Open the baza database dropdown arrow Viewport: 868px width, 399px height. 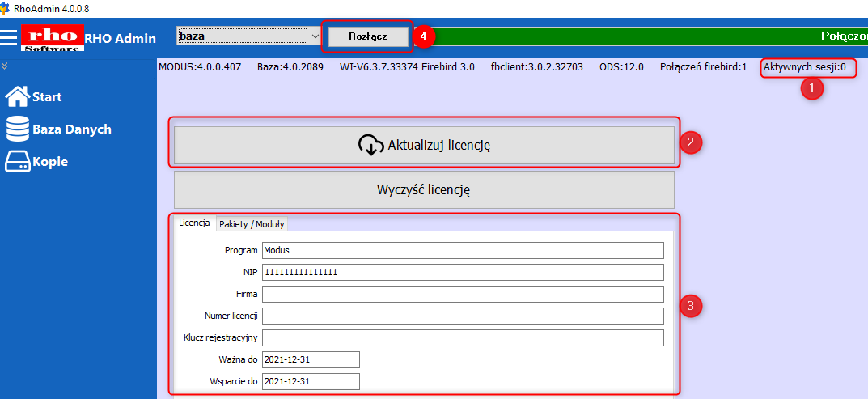(315, 36)
